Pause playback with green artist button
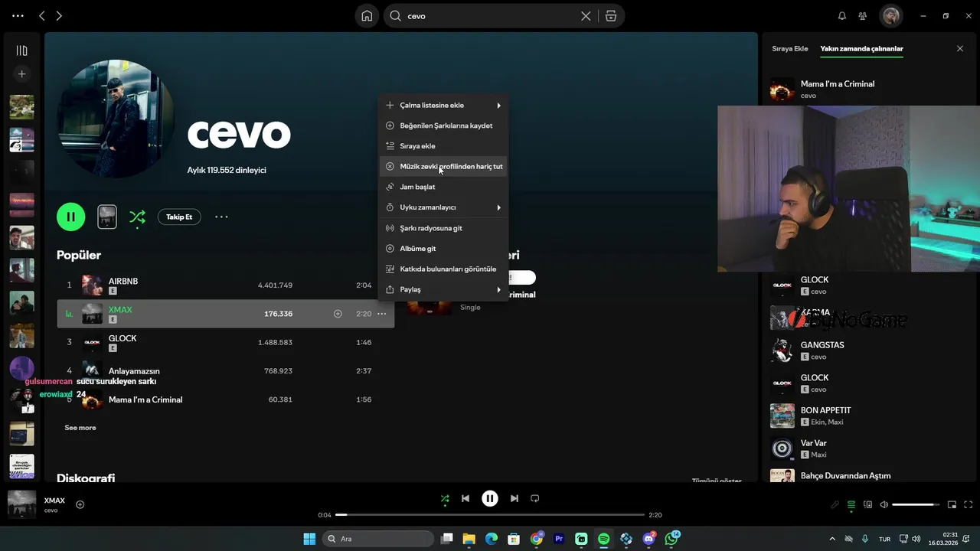Viewport: 980px width, 551px height. pos(70,217)
